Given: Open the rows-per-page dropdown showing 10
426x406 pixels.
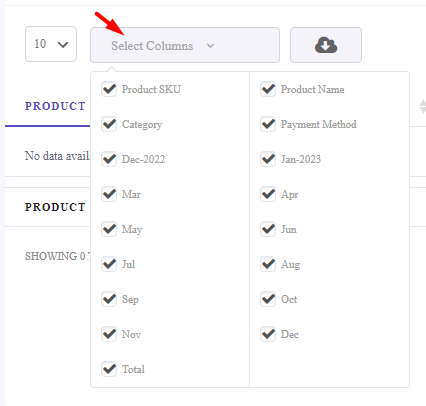Looking at the screenshot, I should 51,44.
